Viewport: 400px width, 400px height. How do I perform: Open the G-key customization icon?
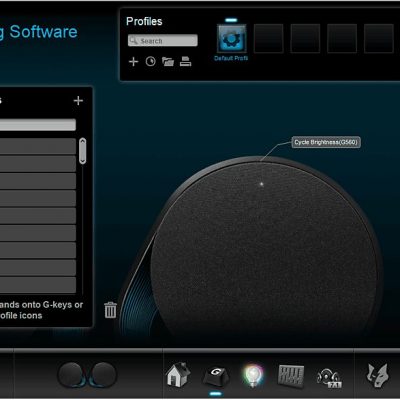pos(216,375)
